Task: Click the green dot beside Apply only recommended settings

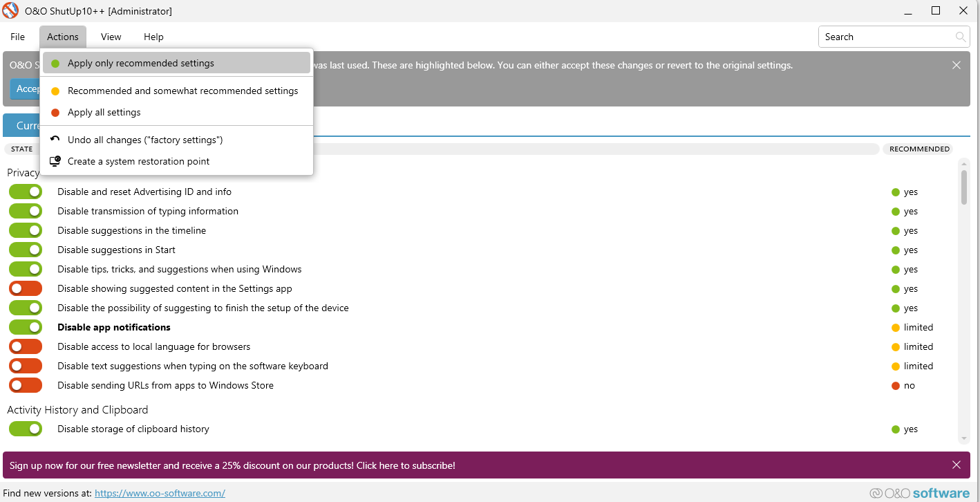Action: point(55,64)
